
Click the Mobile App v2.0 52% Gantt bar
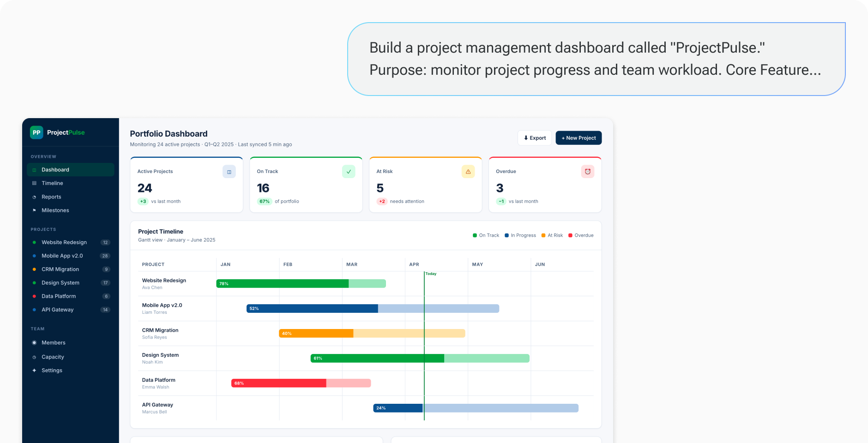[373, 309]
